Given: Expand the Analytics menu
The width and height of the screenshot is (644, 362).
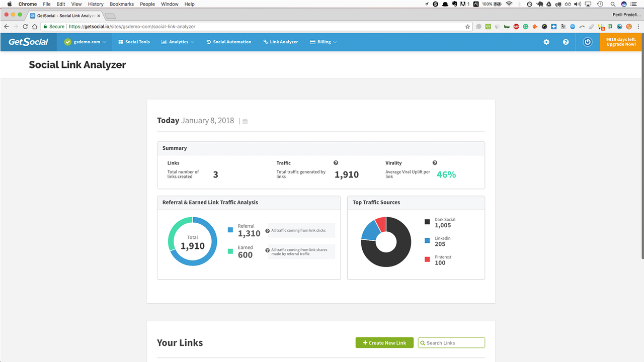Looking at the screenshot, I should tap(178, 42).
